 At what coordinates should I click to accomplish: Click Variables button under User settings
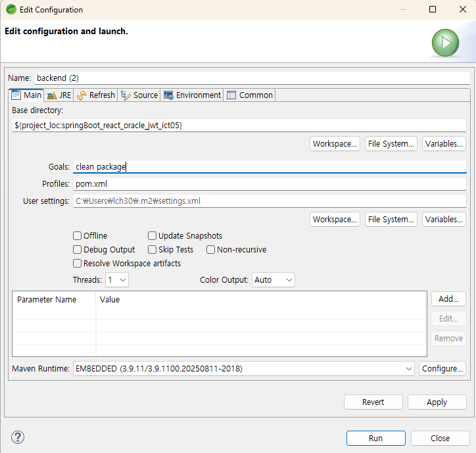pyautogui.click(x=444, y=219)
